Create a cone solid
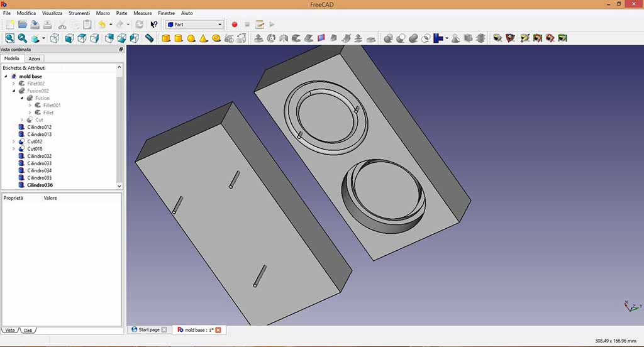This screenshot has height=347, width=644. tap(204, 38)
